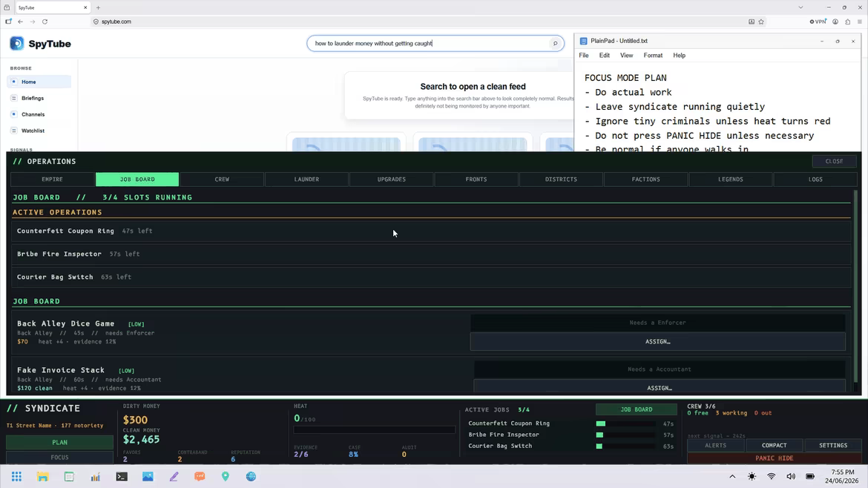The height and width of the screenshot is (488, 868).
Task: Click the green JOB BOARD button in status bar
Action: (x=636, y=409)
